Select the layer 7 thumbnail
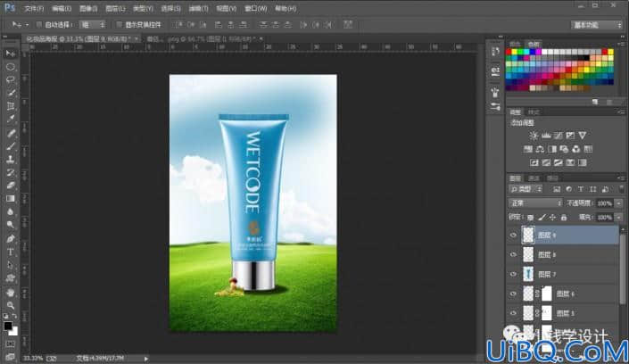The image size is (629, 364). [528, 274]
